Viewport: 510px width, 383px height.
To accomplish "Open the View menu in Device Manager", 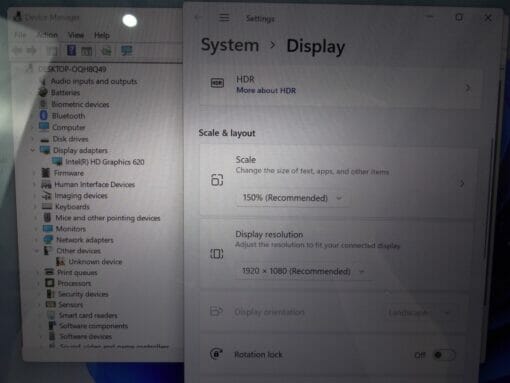I will [76, 35].
